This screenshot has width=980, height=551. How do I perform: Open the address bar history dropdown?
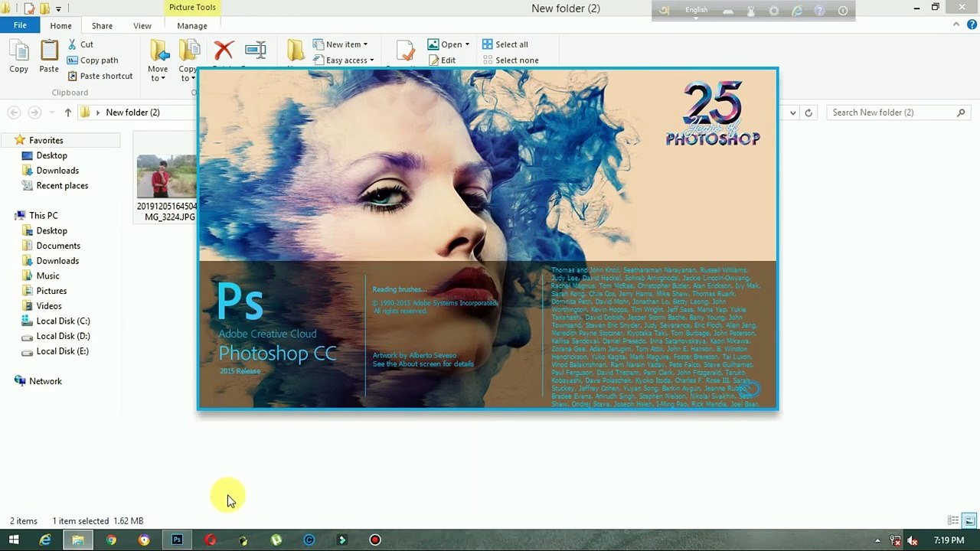[792, 112]
